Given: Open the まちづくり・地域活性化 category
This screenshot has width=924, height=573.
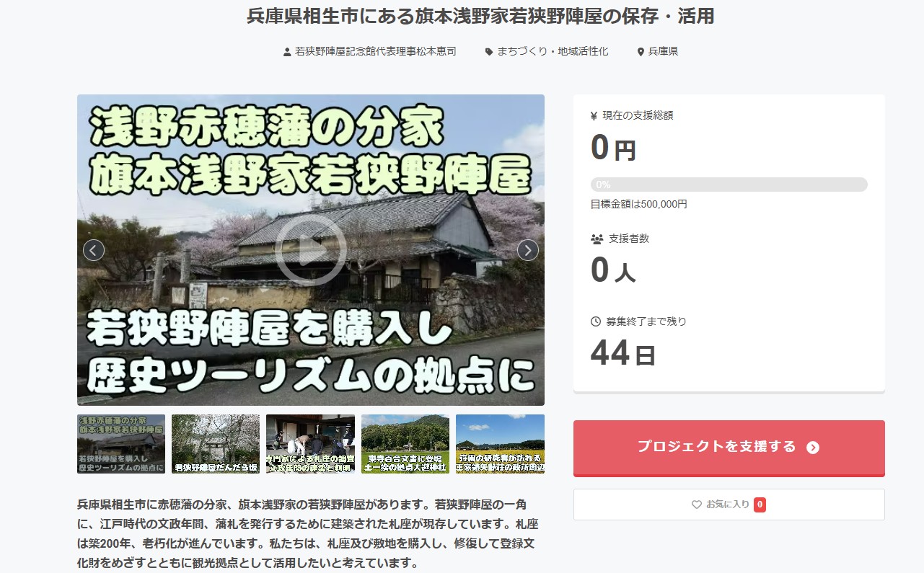Looking at the screenshot, I should click(x=552, y=52).
